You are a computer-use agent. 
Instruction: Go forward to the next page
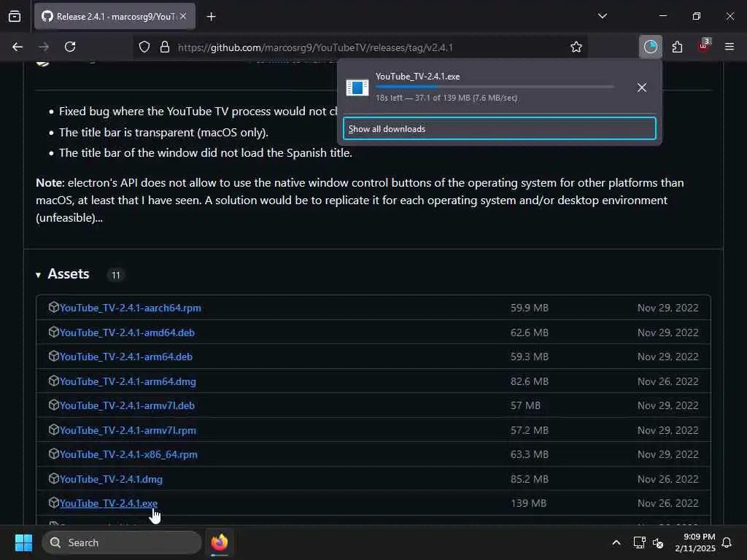point(44,47)
